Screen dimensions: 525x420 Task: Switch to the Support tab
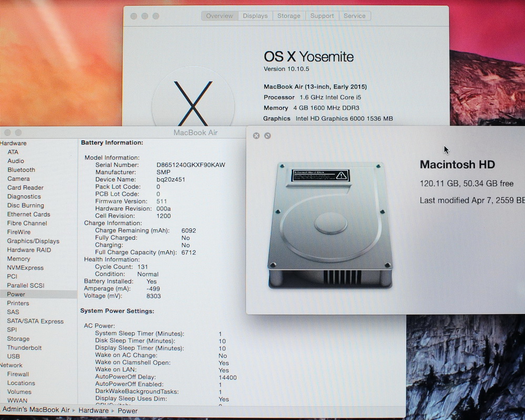point(322,16)
